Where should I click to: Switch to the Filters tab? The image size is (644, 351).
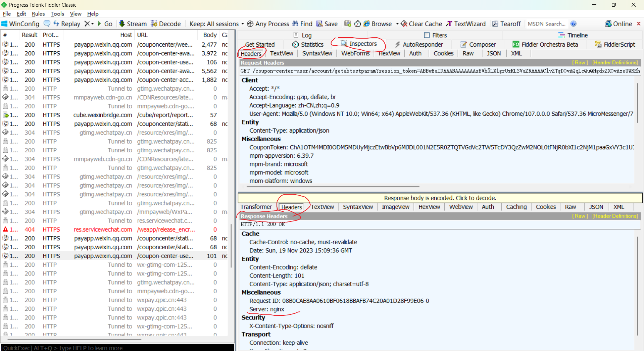point(435,35)
